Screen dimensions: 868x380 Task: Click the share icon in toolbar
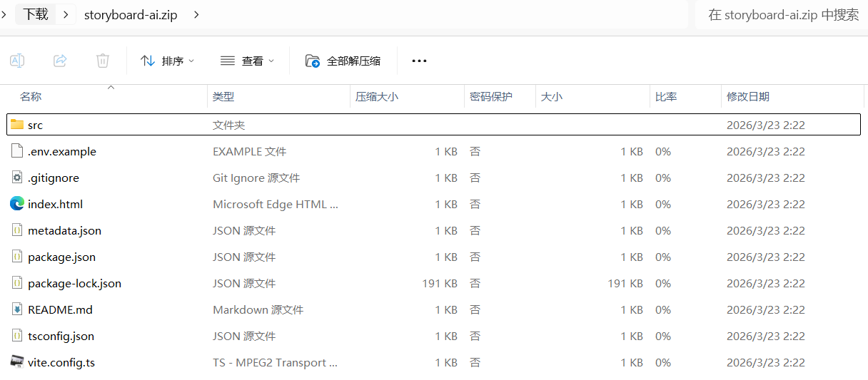[60, 61]
